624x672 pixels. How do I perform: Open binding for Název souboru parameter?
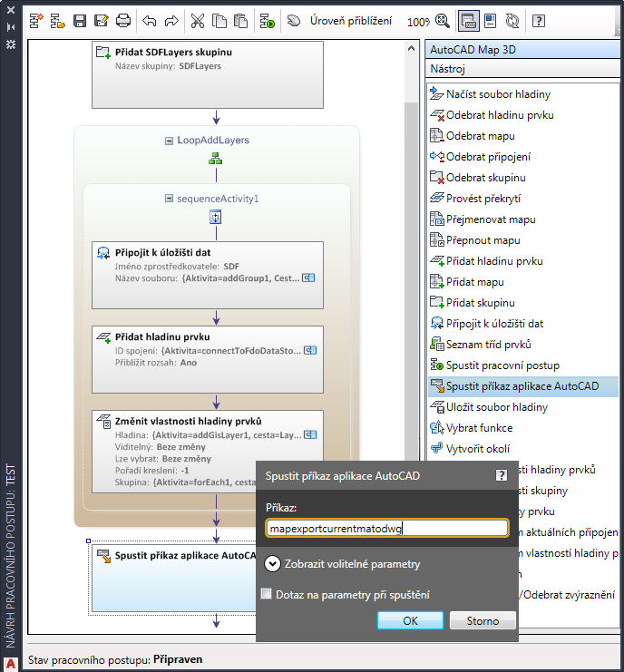(x=308, y=278)
